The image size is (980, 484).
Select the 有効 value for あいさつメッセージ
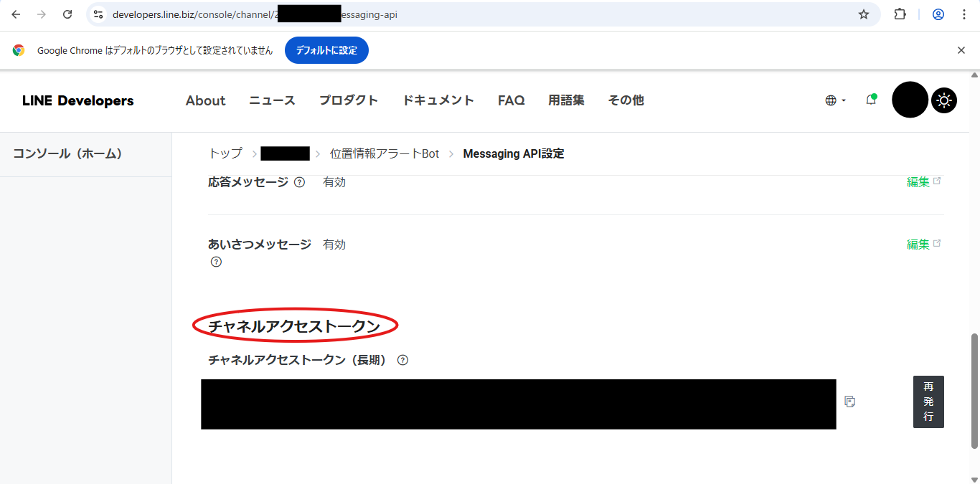[x=334, y=245]
